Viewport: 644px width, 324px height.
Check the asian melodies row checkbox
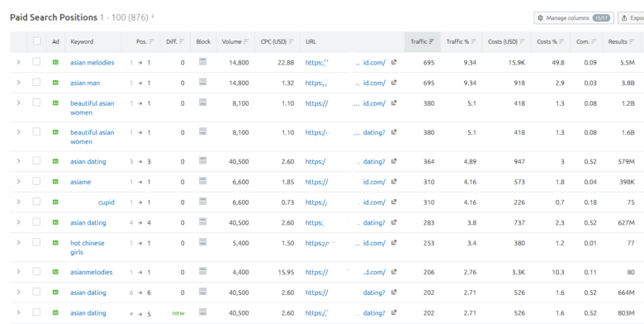[36, 62]
